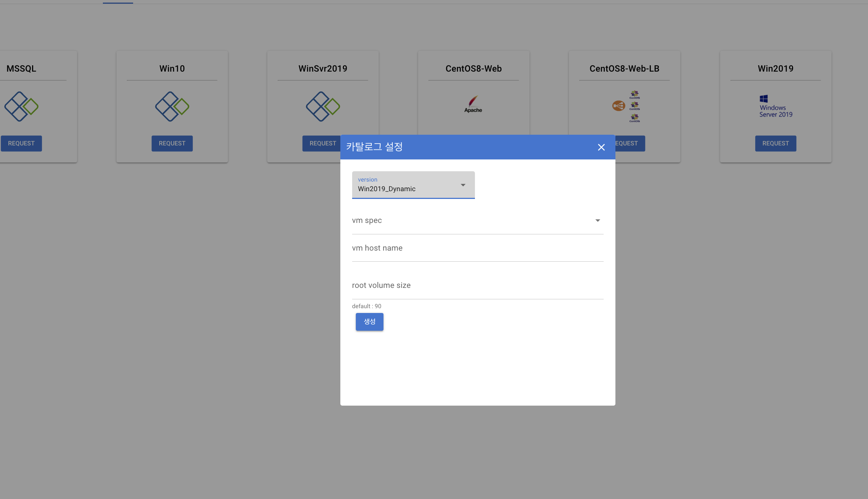Screen dimensions: 868x499
Task: Click REQUEST under Win10 card
Action: click(172, 144)
